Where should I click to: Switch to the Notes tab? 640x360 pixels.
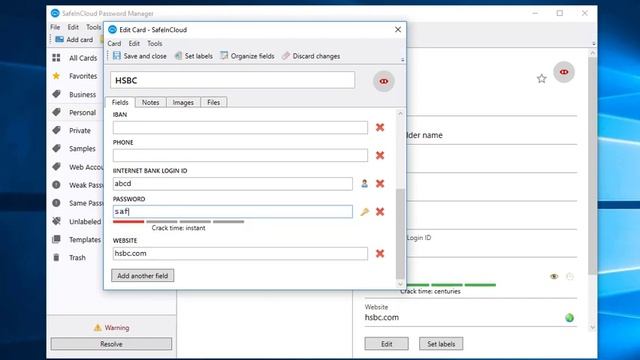pos(151,102)
